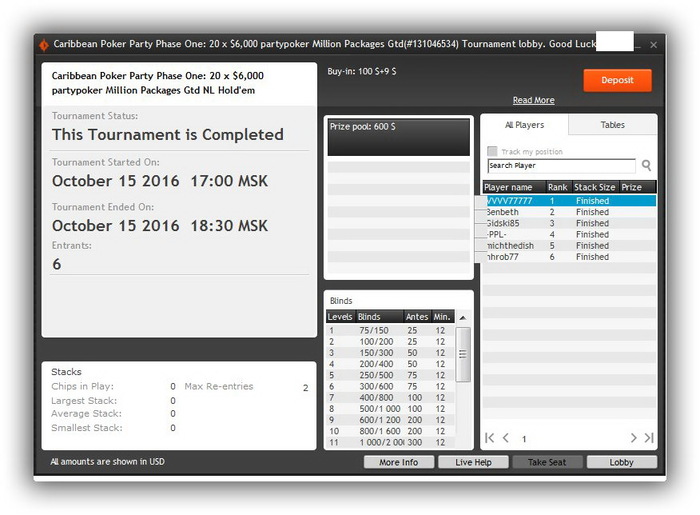Click 'This Tournament is Completed' status text

[x=167, y=135]
